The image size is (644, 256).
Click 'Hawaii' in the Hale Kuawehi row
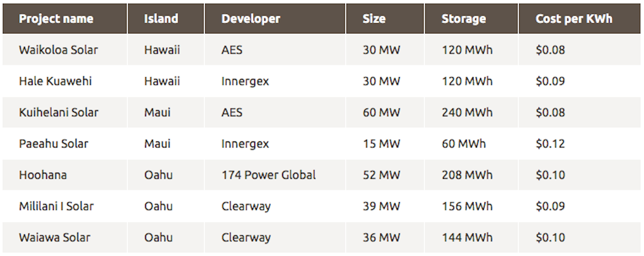pos(162,81)
